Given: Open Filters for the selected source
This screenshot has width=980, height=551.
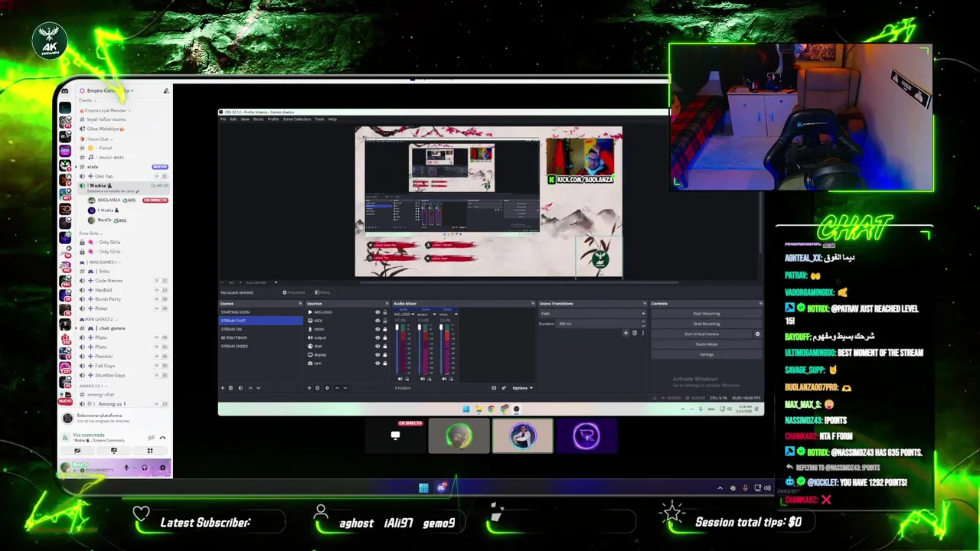Looking at the screenshot, I should [322, 292].
